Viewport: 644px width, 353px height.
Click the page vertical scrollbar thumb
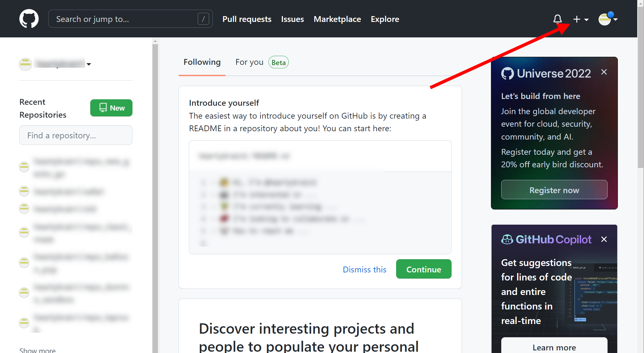point(640,87)
